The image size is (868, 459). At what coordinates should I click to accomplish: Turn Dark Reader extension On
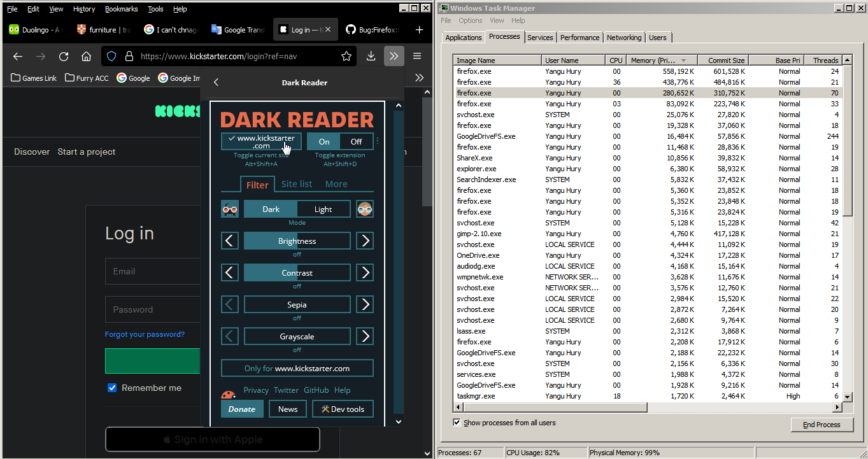pos(324,141)
